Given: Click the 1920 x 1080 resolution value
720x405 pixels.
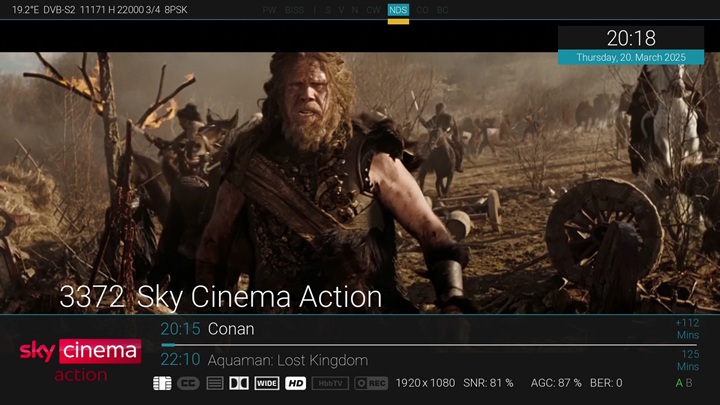Looking at the screenshot, I should [425, 383].
